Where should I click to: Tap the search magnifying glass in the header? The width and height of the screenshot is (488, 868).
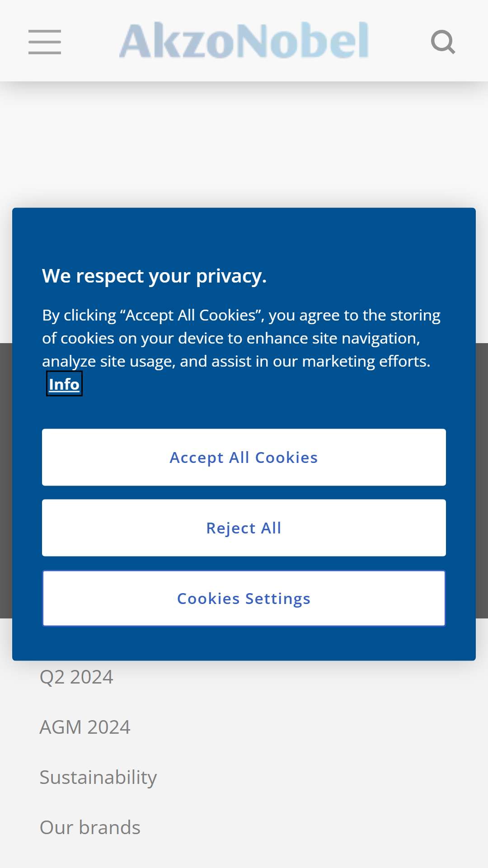pyautogui.click(x=443, y=42)
